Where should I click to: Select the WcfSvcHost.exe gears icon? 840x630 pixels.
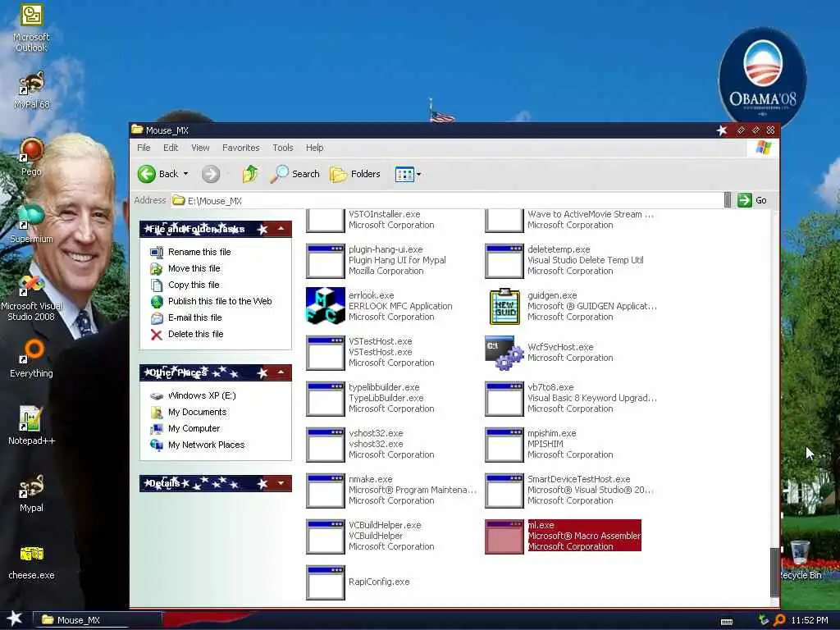pos(504,353)
